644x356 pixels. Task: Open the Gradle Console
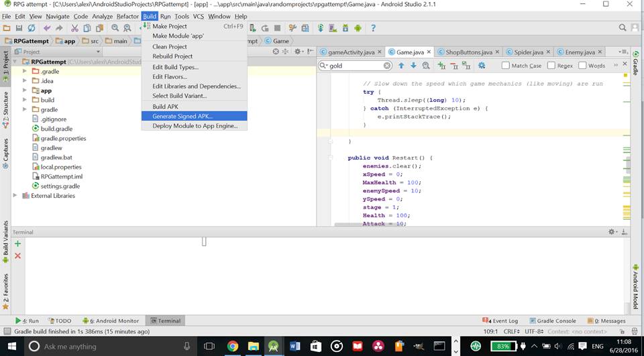point(553,320)
